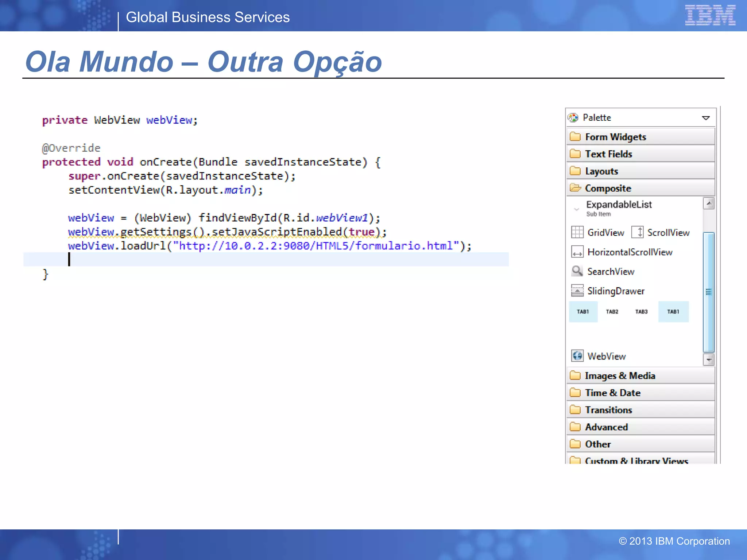The height and width of the screenshot is (560, 747).
Task: Click the Palette color wheel icon
Action: tap(573, 117)
